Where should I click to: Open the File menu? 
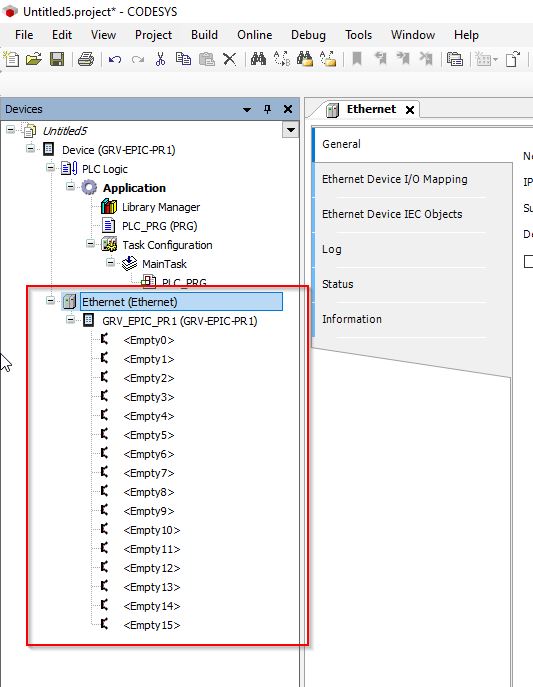coord(24,35)
